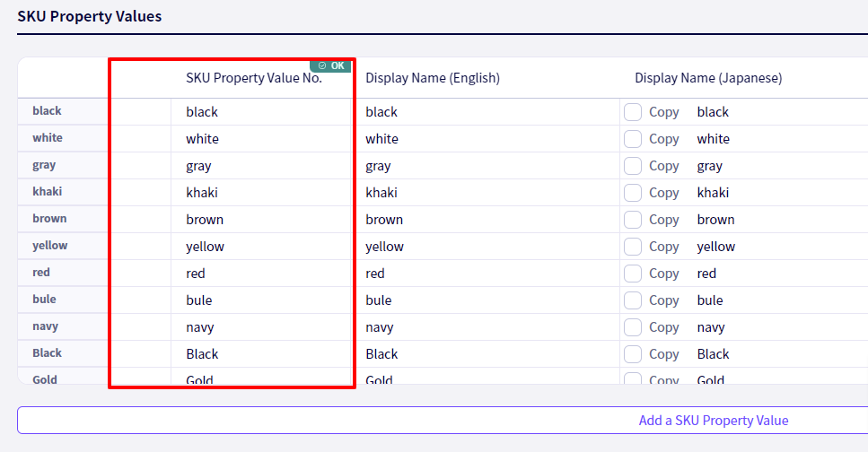Click 'Display Name (Japanese)' column header
Viewport: 868px width, 452px height.
click(x=708, y=78)
